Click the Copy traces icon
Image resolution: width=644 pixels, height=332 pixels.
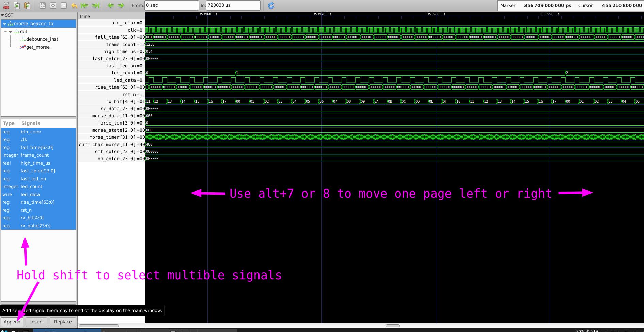click(16, 5)
